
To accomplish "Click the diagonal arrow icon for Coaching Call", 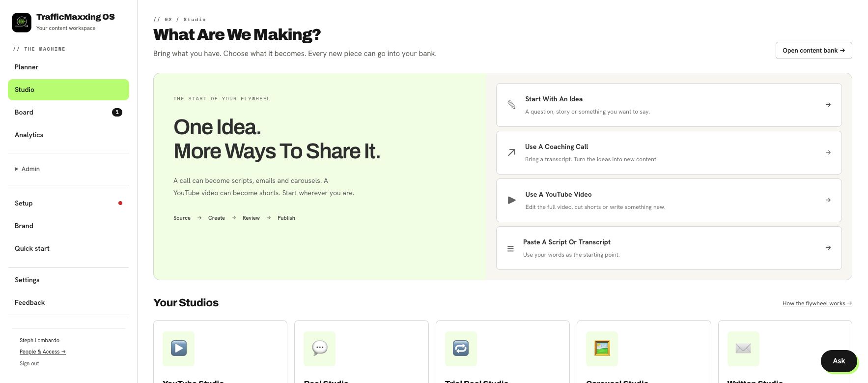I will click(x=511, y=152).
